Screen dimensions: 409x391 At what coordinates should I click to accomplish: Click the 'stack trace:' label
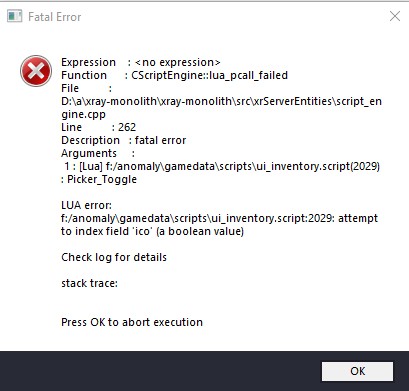[89, 283]
